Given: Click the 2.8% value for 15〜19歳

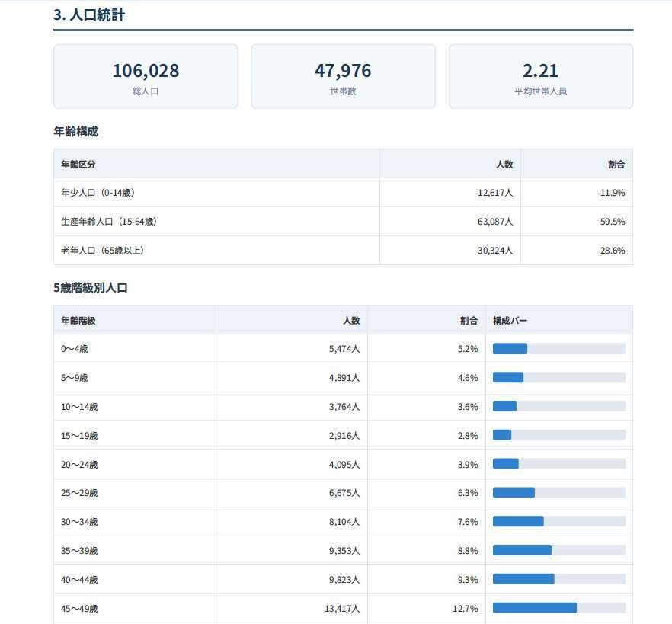Looking at the screenshot, I should click(x=468, y=436).
